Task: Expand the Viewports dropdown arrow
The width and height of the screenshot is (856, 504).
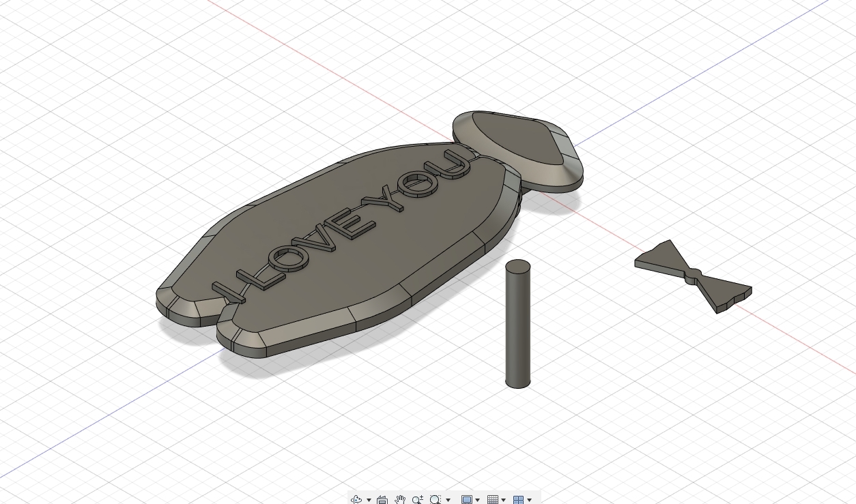Action: tap(529, 500)
